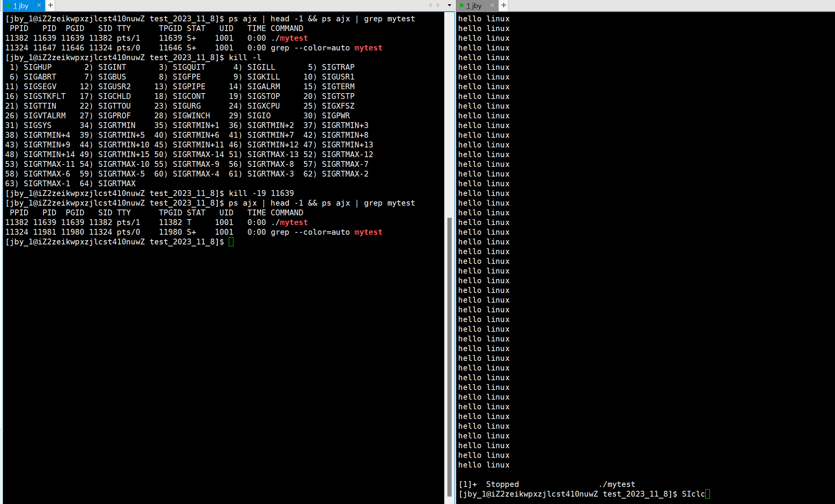
Task: Click the green session status dot, right tab
Action: pyautogui.click(x=462, y=6)
